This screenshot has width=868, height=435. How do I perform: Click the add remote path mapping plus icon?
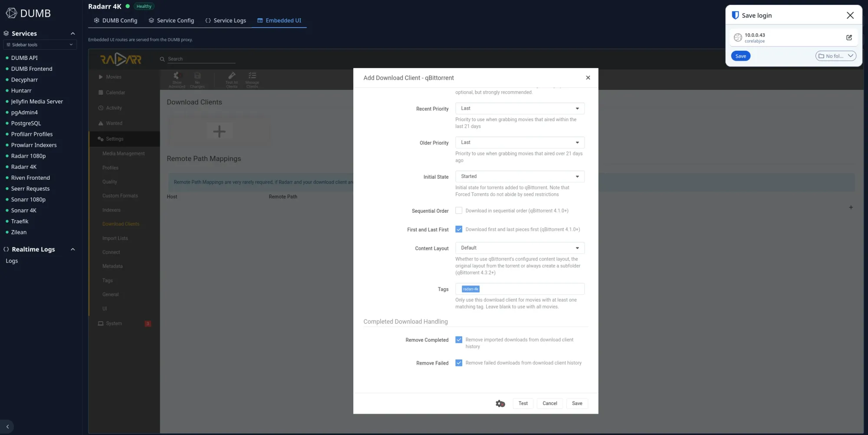(x=851, y=208)
